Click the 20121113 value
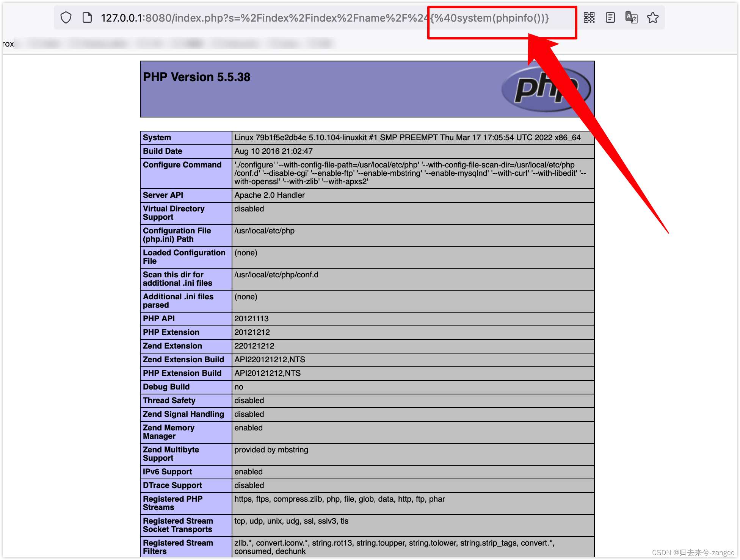740x560 pixels. (252, 319)
